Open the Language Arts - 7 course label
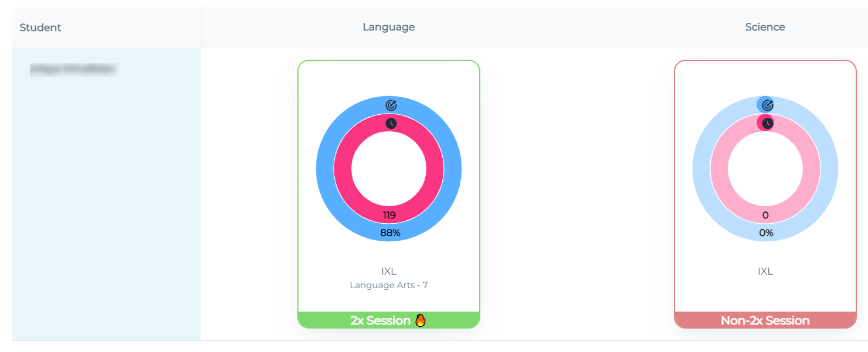868x352 pixels. (388, 285)
